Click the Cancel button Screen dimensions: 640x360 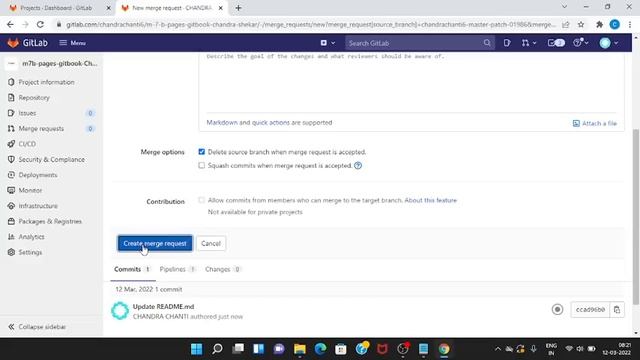pyautogui.click(x=211, y=243)
